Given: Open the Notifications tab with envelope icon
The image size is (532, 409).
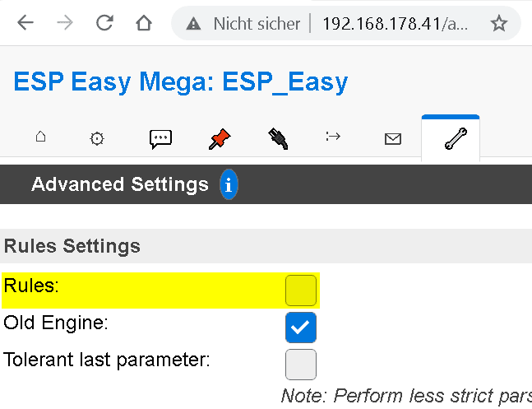Looking at the screenshot, I should click(393, 139).
